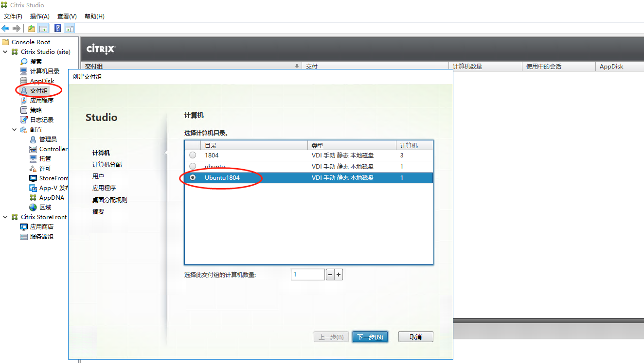Image resolution: width=644 pixels, height=363 pixels.
Task: Click the 配置 configuration icon in tree
Action: (24, 129)
